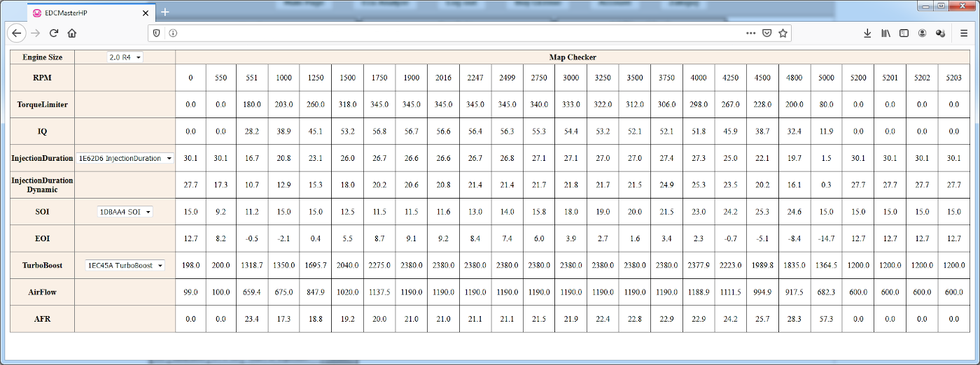Image resolution: width=980 pixels, height=365 pixels.
Task: Click the IQ row label
Action: (43, 131)
